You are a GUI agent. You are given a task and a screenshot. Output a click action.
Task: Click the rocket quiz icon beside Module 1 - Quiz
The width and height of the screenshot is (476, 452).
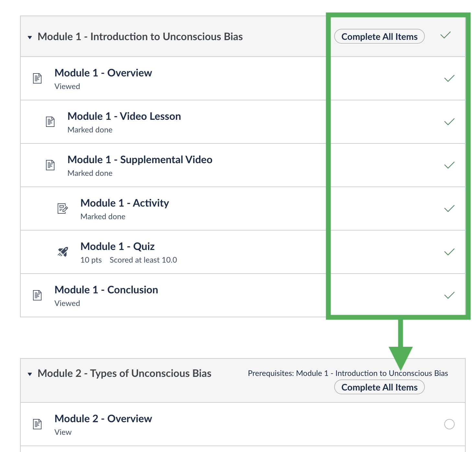point(63,252)
